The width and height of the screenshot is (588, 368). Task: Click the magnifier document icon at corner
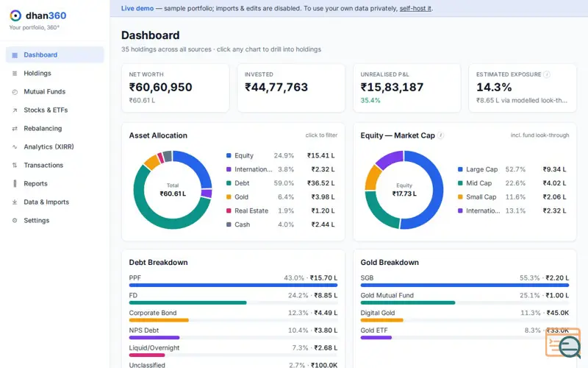(564, 343)
